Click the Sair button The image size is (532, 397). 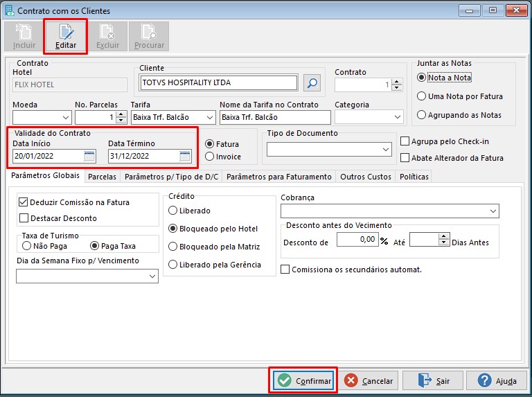433,380
